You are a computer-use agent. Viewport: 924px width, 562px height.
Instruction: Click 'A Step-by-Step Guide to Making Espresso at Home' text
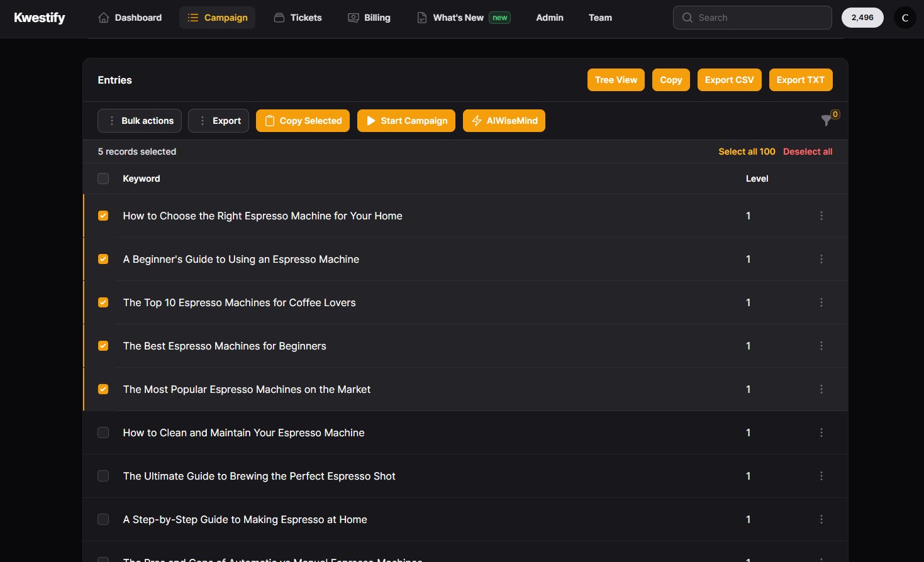coord(245,519)
